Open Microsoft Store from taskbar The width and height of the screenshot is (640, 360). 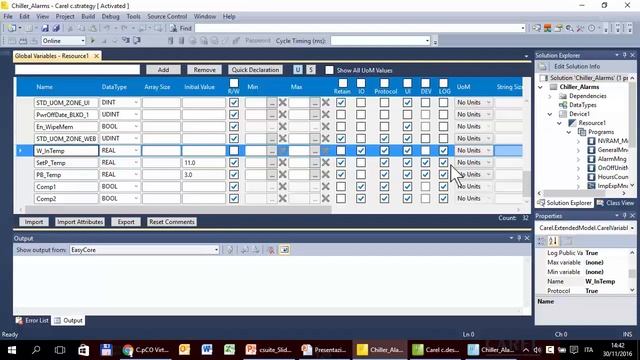(x=83, y=350)
